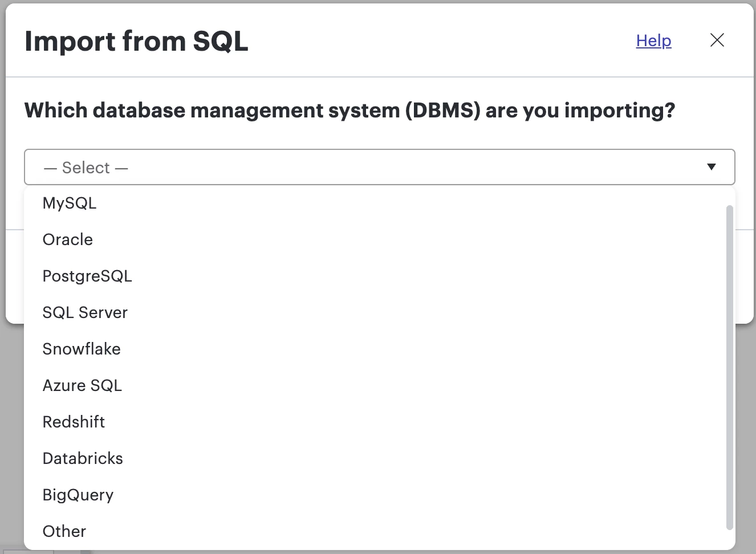Open the Help link

653,40
